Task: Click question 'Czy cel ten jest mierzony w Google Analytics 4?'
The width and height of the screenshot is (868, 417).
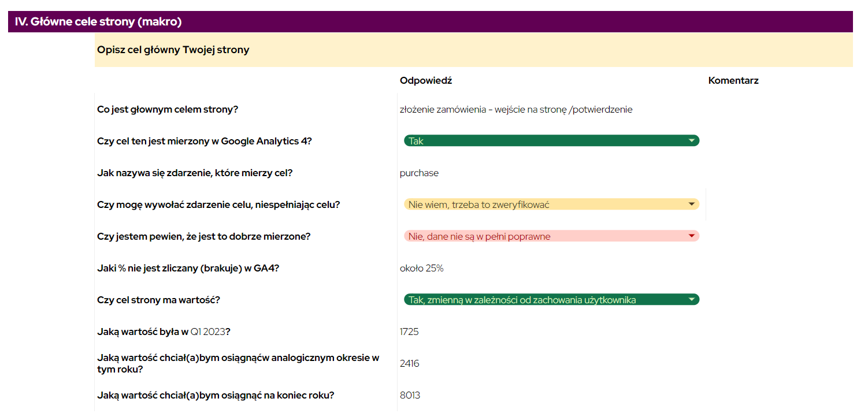Action: (x=205, y=141)
